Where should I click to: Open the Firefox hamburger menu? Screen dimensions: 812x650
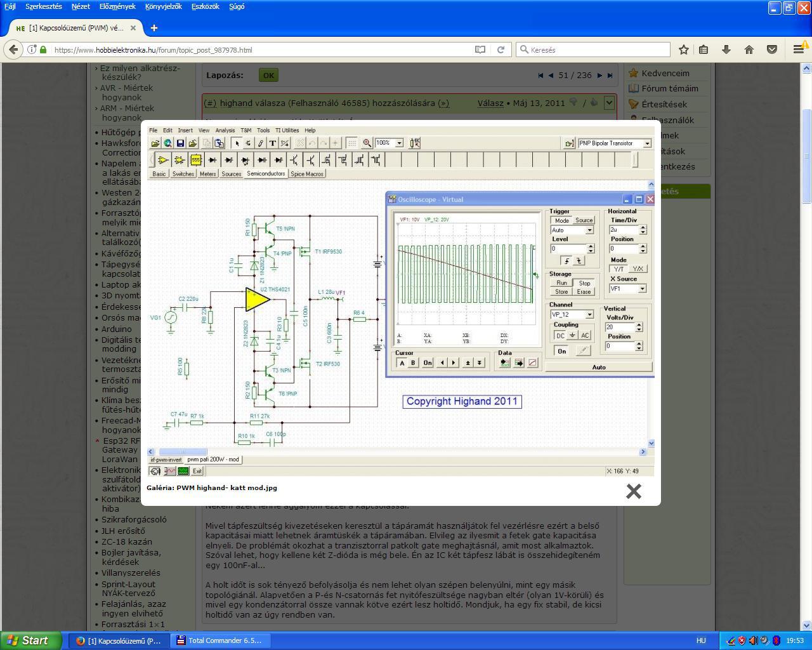pyautogui.click(x=799, y=50)
